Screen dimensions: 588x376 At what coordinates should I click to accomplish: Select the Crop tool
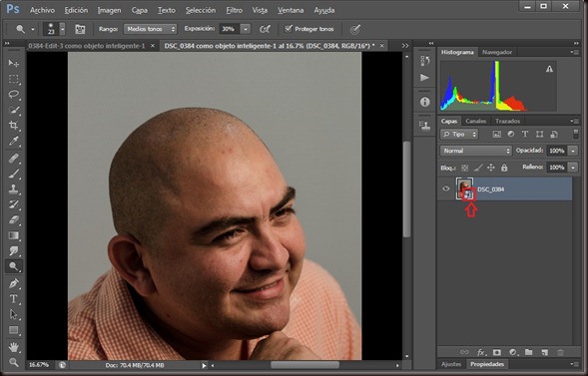click(x=14, y=126)
